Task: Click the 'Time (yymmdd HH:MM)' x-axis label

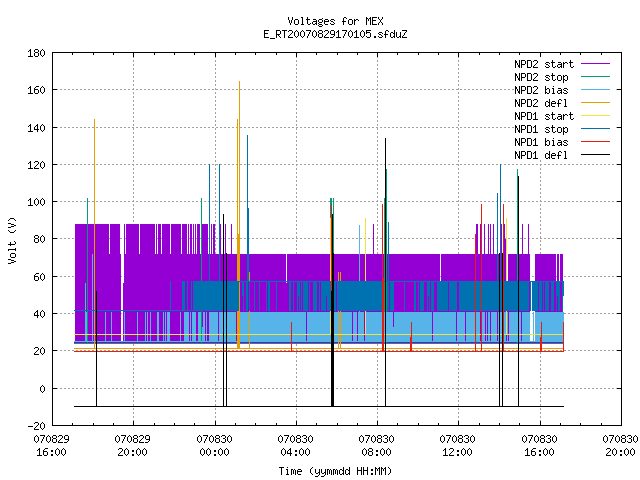Action: pyautogui.click(x=335, y=471)
